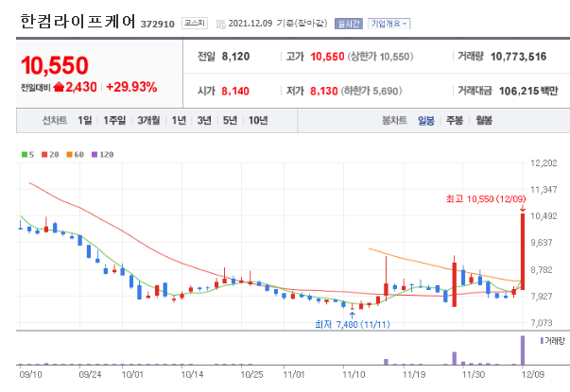Click the 저가 8,130 low price value
The height and width of the screenshot is (392, 570).
(324, 91)
